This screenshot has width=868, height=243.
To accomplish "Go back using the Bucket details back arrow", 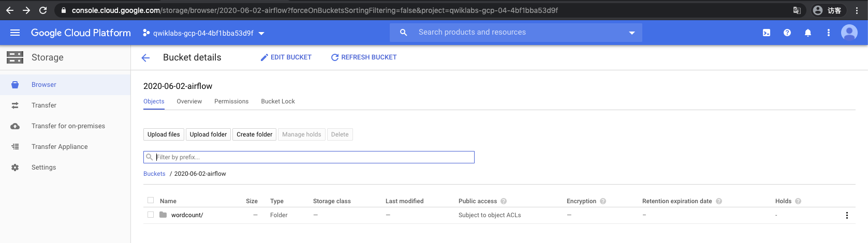I will 146,58.
